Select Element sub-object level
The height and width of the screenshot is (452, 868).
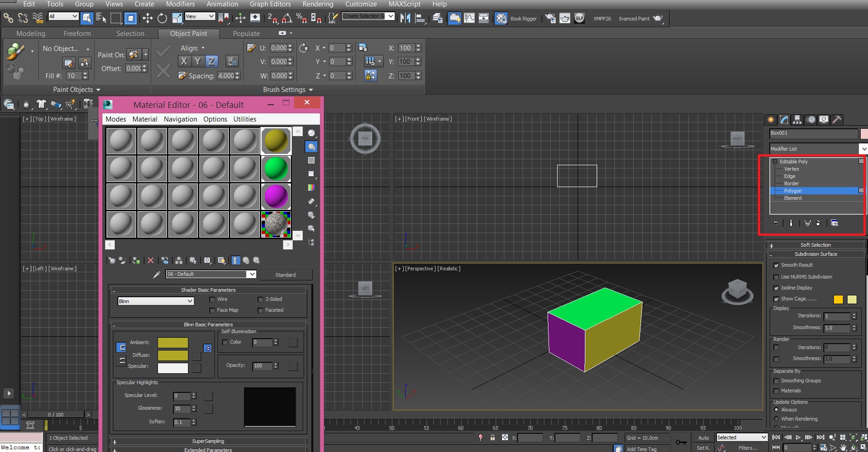point(793,198)
